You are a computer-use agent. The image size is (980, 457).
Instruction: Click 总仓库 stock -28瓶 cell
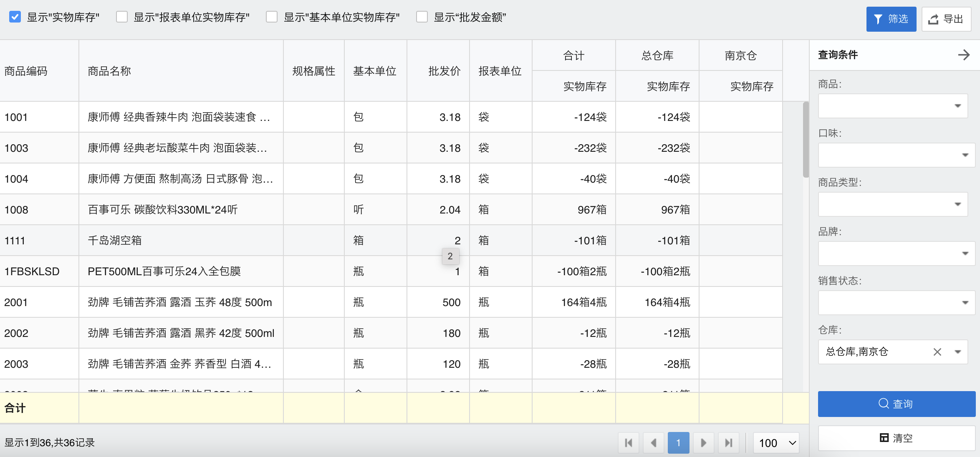[657, 364]
